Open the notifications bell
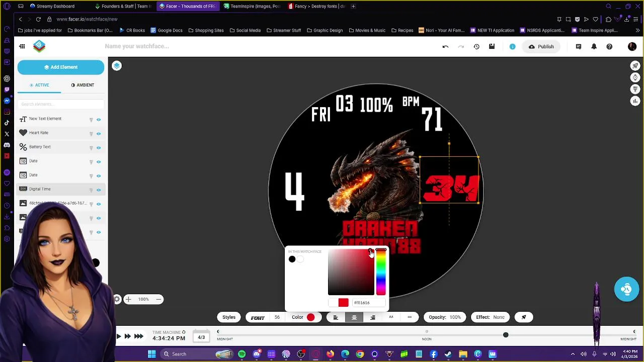The image size is (644, 362). 594,47
